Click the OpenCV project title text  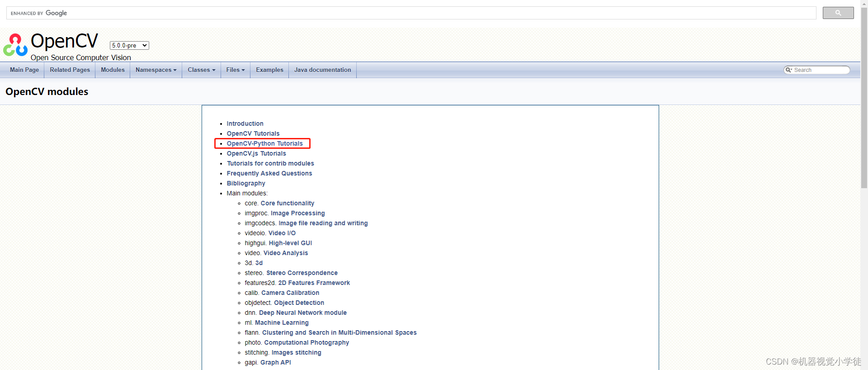pos(64,41)
